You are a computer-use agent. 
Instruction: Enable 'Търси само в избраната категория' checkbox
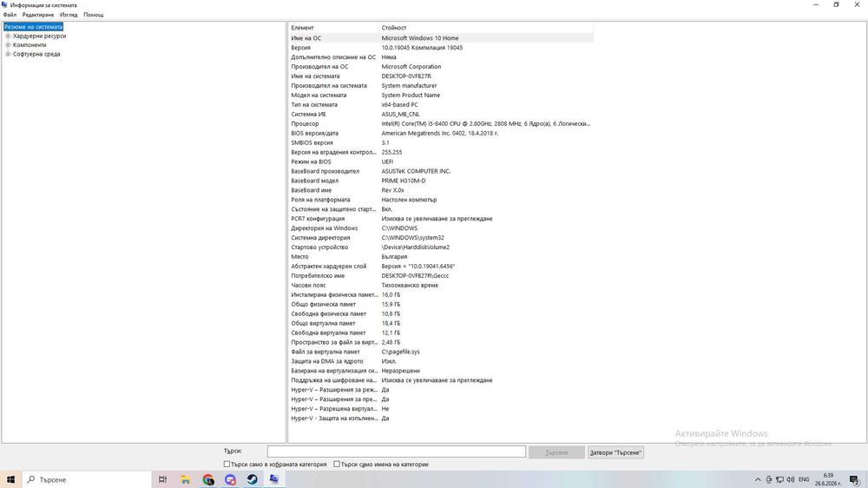pyautogui.click(x=227, y=465)
